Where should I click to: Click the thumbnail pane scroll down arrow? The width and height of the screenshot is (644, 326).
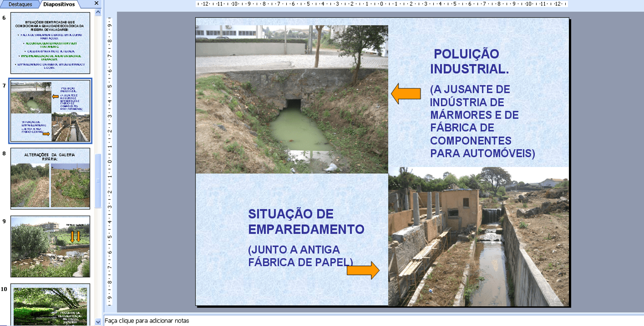point(98,322)
